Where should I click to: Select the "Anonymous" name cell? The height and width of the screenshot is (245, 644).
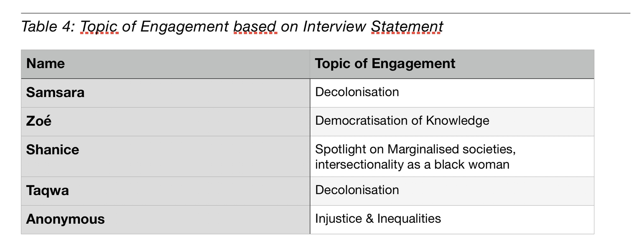65,219
